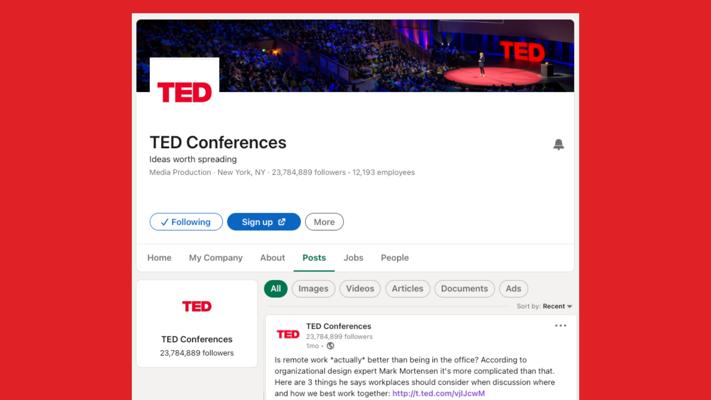Select the All posts filter chip
Screen dimensions: 711x400
click(x=276, y=288)
